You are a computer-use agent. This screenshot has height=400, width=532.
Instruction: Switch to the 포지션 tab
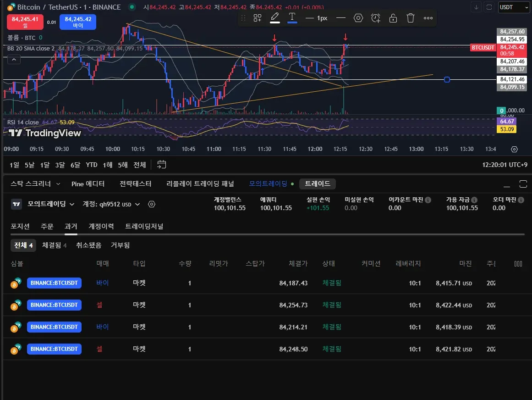pyautogui.click(x=20, y=226)
